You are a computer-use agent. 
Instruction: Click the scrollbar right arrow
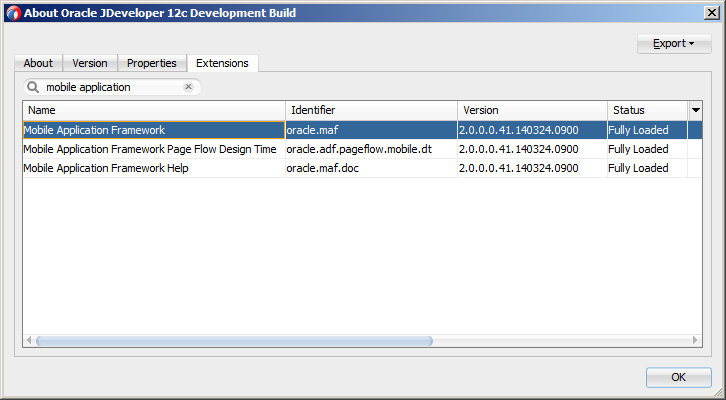pos(695,341)
